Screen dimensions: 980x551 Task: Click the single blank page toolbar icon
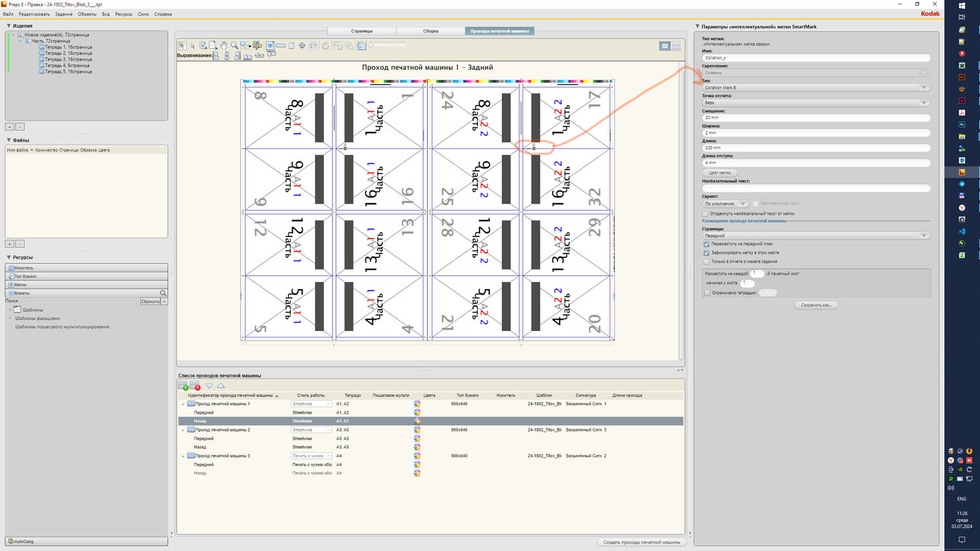(x=291, y=46)
